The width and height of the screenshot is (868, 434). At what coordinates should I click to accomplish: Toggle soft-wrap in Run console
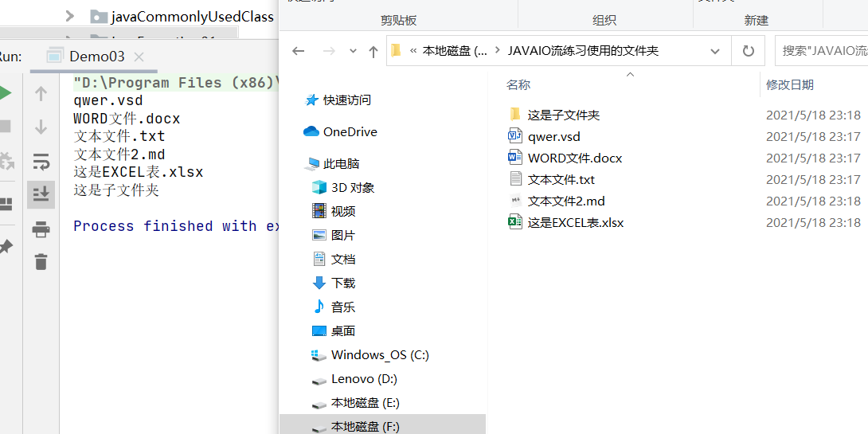click(x=41, y=162)
